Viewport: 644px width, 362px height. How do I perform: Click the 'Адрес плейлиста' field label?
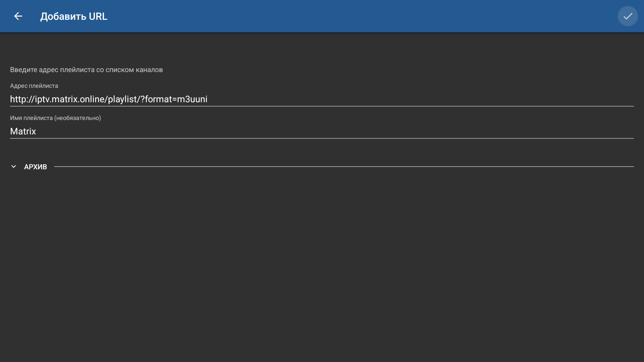pos(34,86)
